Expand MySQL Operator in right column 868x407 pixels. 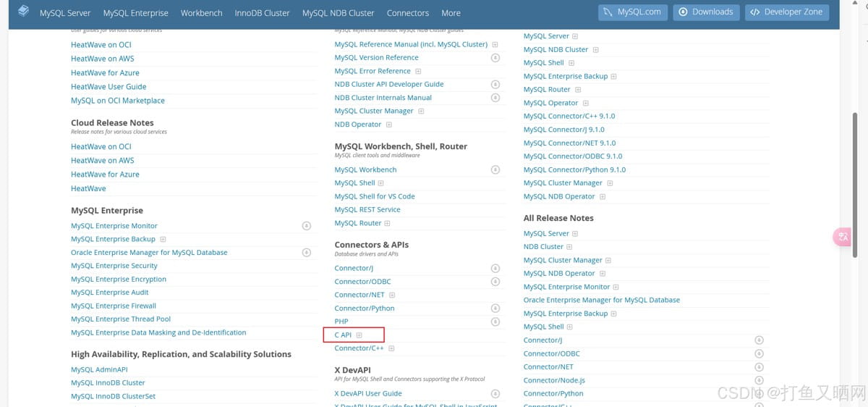[x=586, y=103]
